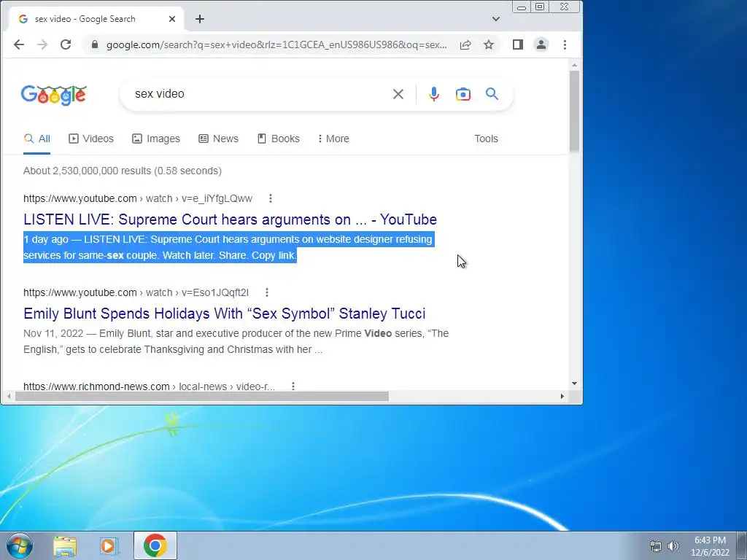This screenshot has height=560, width=747.
Task: Launch Windows Media Player from taskbar
Action: tap(109, 546)
